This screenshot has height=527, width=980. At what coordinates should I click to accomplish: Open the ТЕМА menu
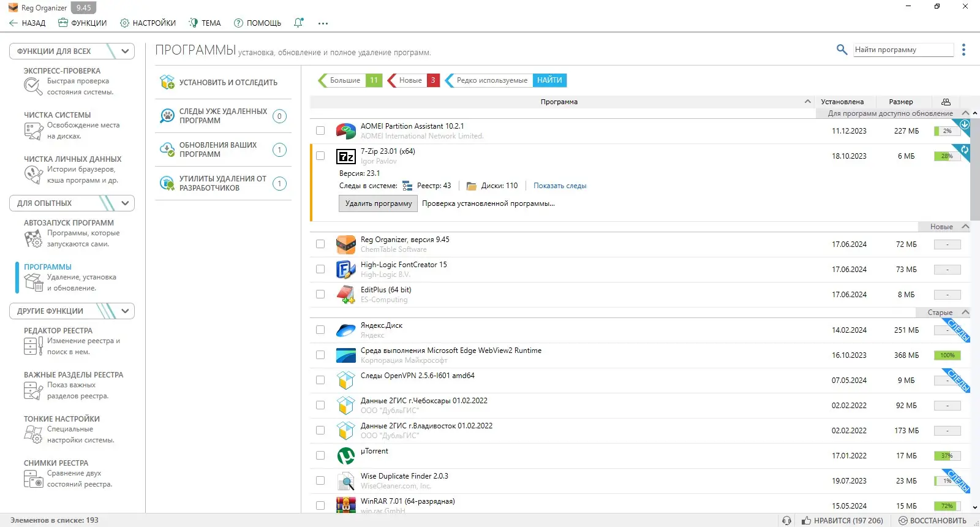[205, 23]
